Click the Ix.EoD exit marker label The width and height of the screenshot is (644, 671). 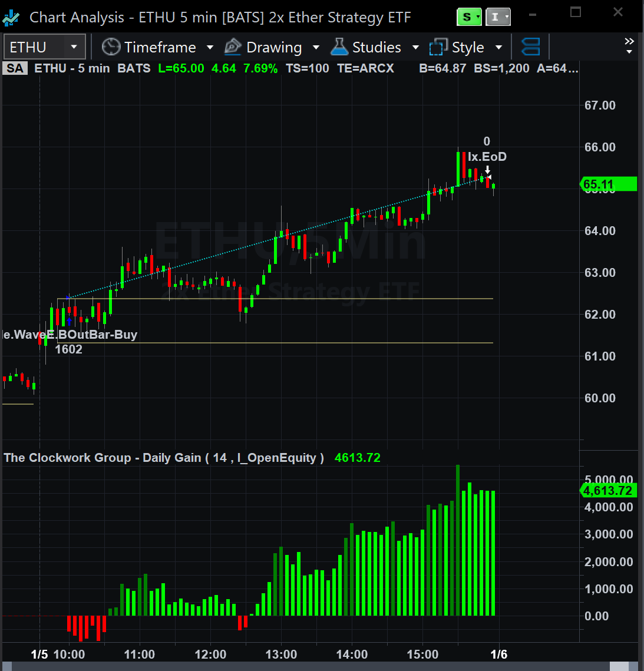[487, 157]
